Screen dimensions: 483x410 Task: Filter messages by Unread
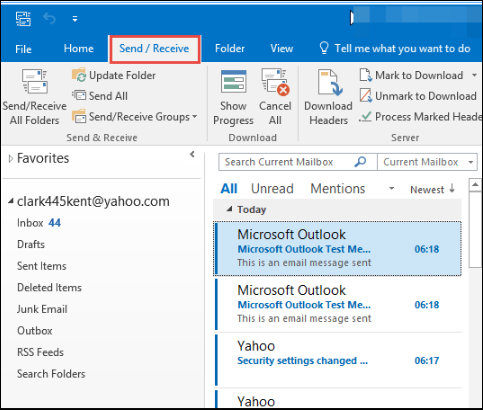click(272, 189)
